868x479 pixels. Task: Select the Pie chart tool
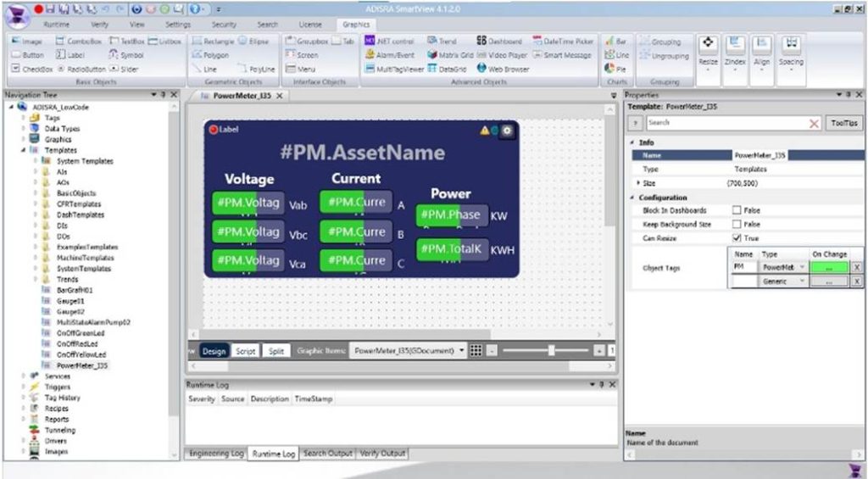click(616, 69)
